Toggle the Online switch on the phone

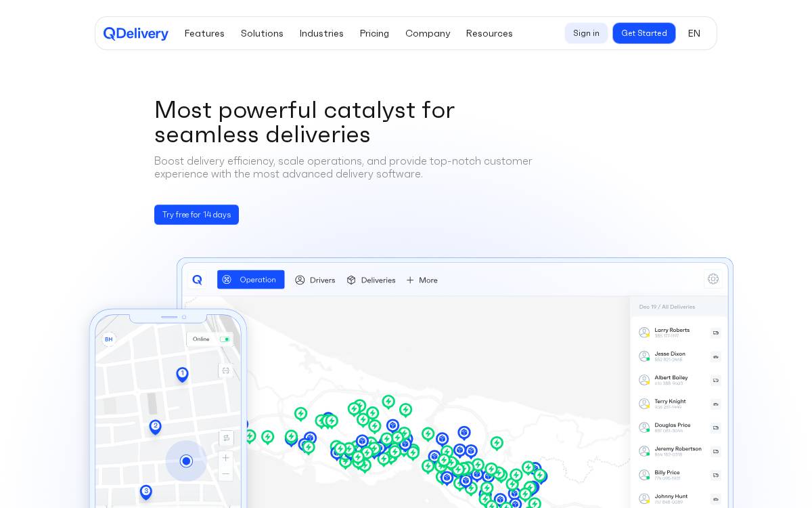[225, 339]
